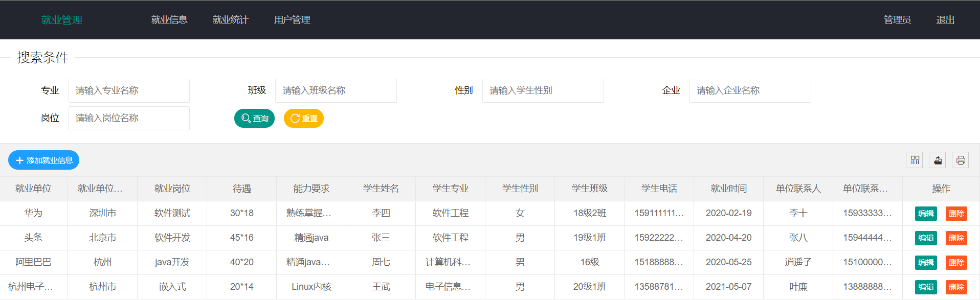Select the 嵌入式 position cell

click(172, 287)
